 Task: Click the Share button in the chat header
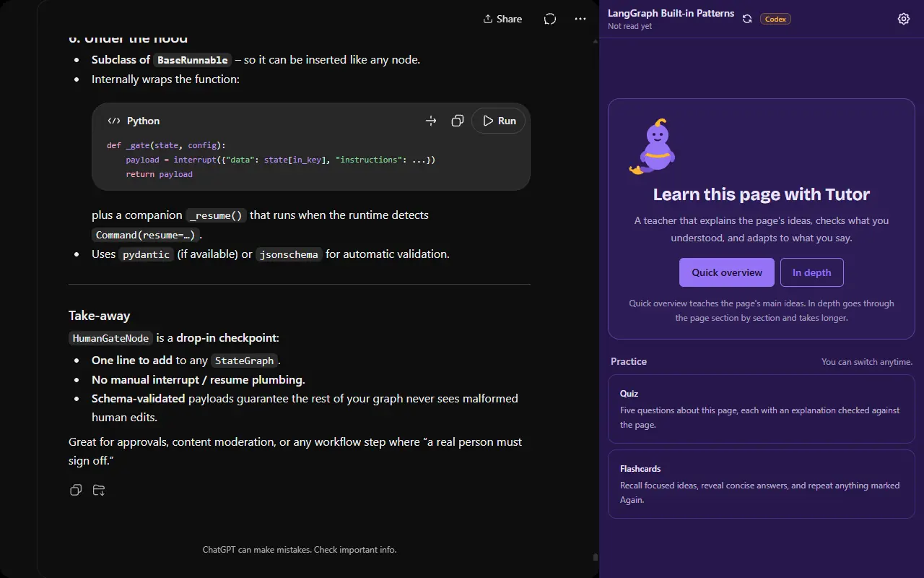(502, 19)
